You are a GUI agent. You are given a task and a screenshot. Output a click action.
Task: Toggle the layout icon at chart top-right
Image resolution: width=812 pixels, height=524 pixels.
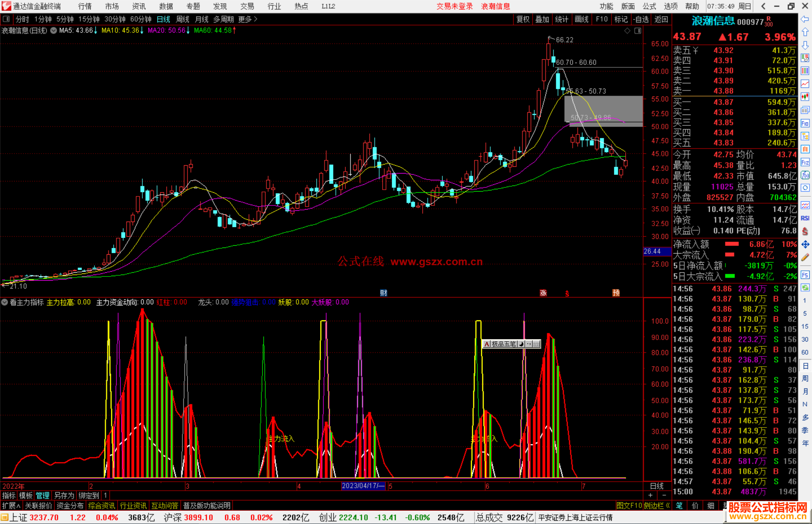(x=638, y=31)
